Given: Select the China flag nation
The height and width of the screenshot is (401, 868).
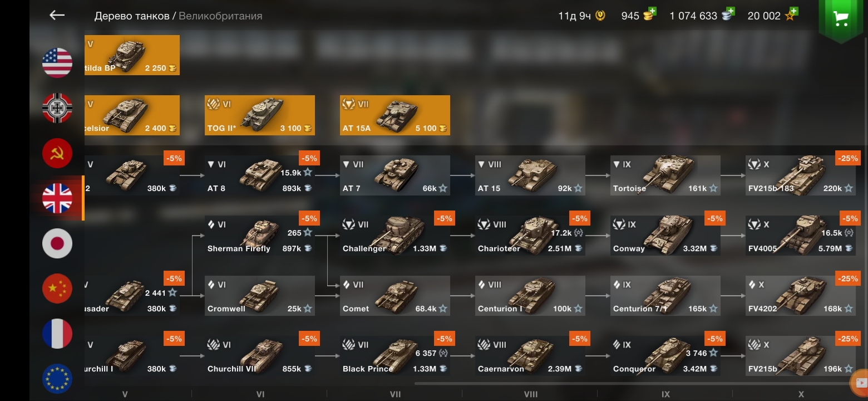Looking at the screenshot, I should 57,288.
